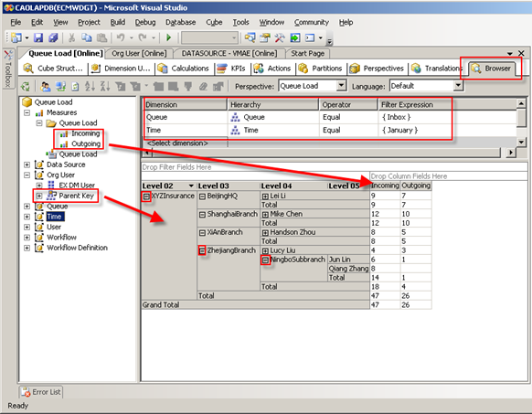Click the Undo arrow icon
Screen dimensions: 532x414
[x=121, y=37]
